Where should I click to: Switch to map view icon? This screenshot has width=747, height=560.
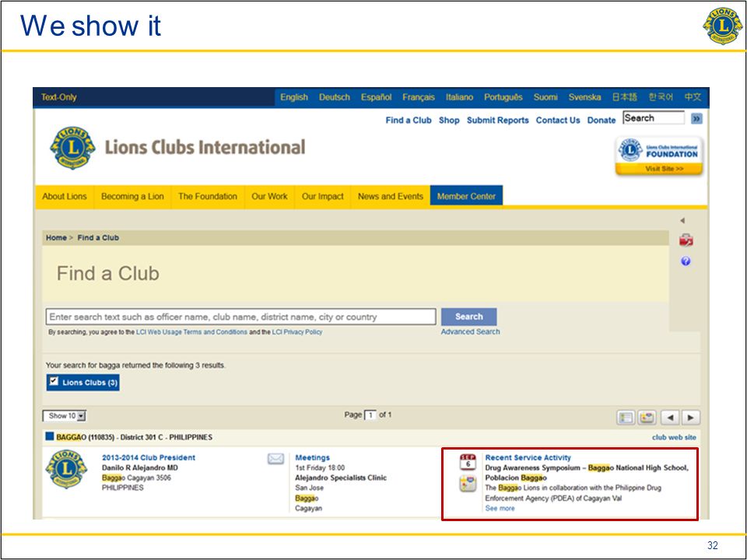647,418
